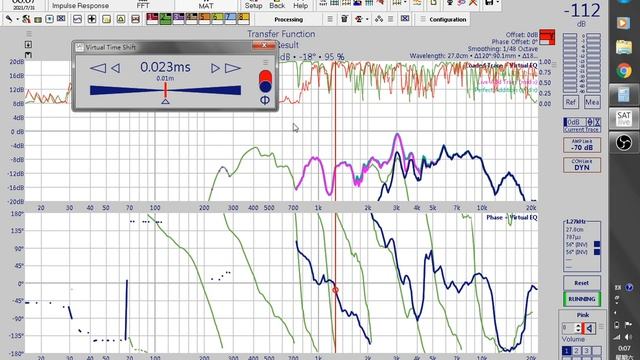Step time shift forward by small increment
The width and height of the screenshot is (640, 360).
[215, 68]
